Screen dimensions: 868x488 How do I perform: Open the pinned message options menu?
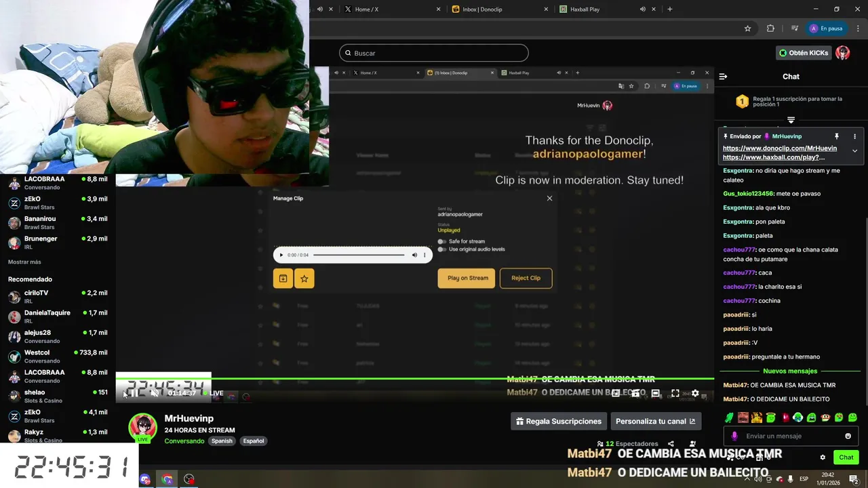(x=854, y=136)
